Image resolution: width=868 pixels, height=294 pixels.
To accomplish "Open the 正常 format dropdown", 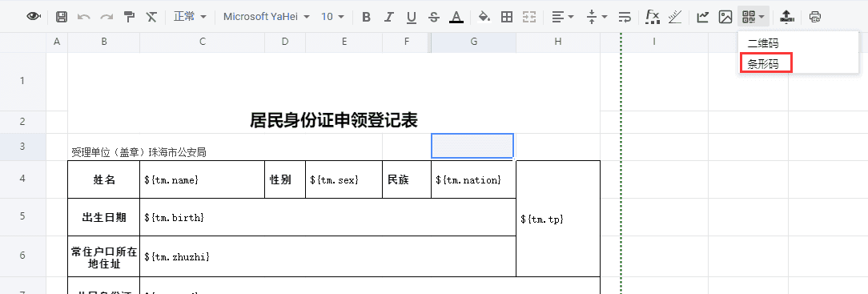I will [x=189, y=17].
